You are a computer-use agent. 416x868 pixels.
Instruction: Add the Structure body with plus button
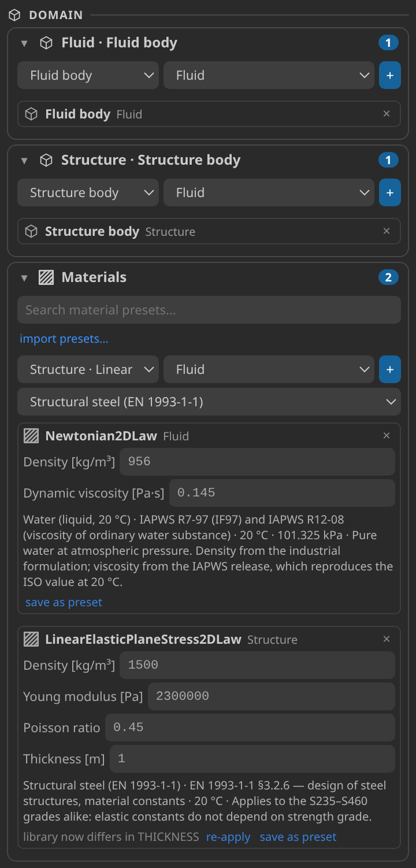[390, 192]
